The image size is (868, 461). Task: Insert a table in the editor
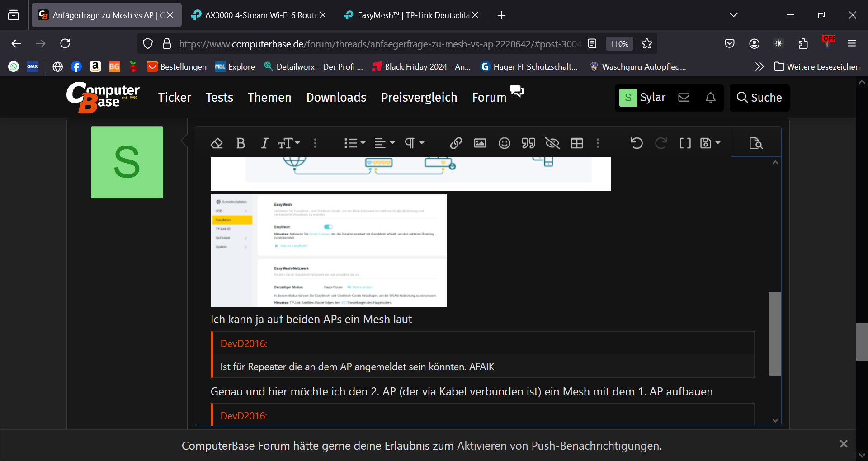point(577,143)
